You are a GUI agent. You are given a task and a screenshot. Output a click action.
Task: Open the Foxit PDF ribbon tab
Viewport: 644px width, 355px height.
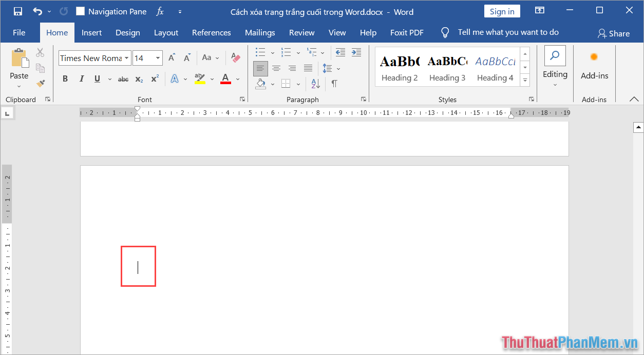click(407, 32)
